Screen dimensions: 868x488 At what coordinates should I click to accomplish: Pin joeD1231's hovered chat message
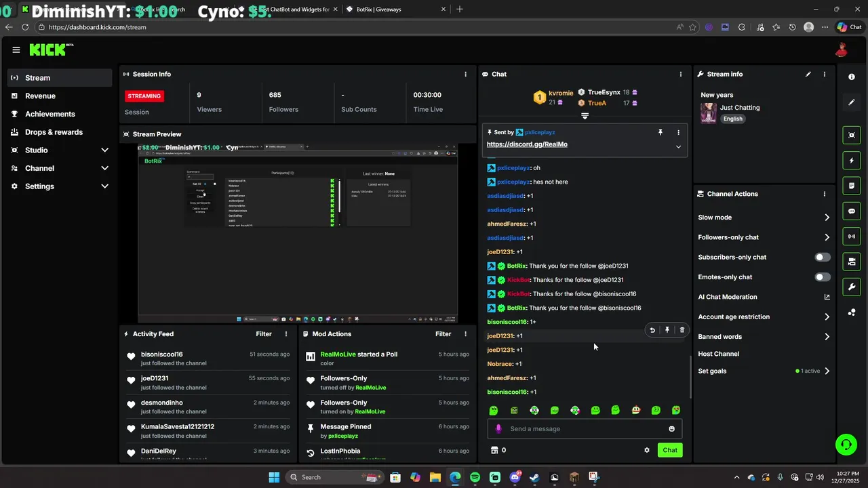667,330
